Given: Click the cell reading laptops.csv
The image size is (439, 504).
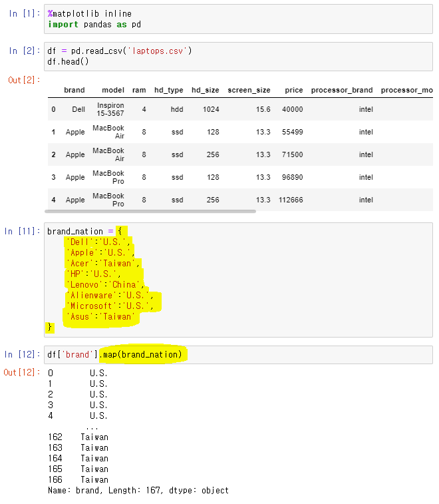Looking at the screenshot, I should [x=238, y=56].
